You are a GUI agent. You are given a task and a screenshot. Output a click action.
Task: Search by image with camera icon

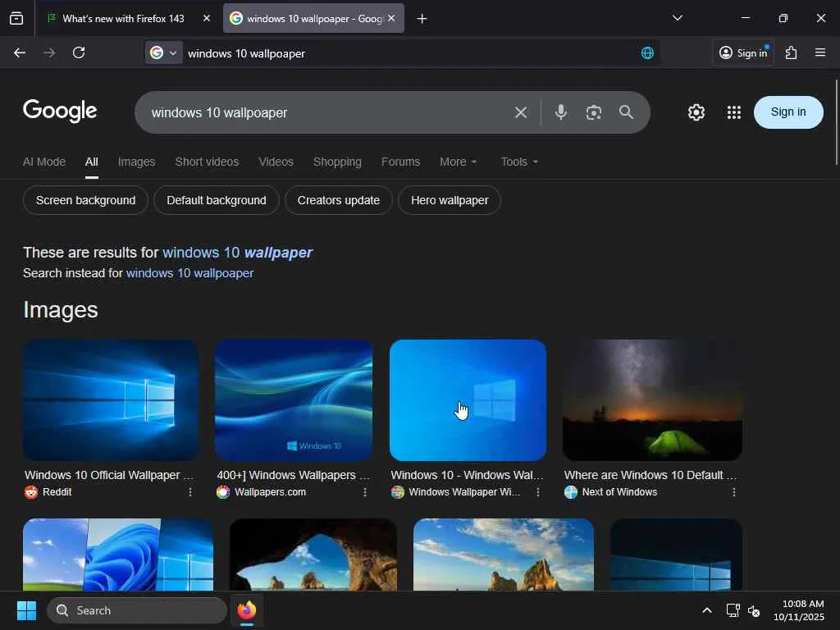(594, 112)
